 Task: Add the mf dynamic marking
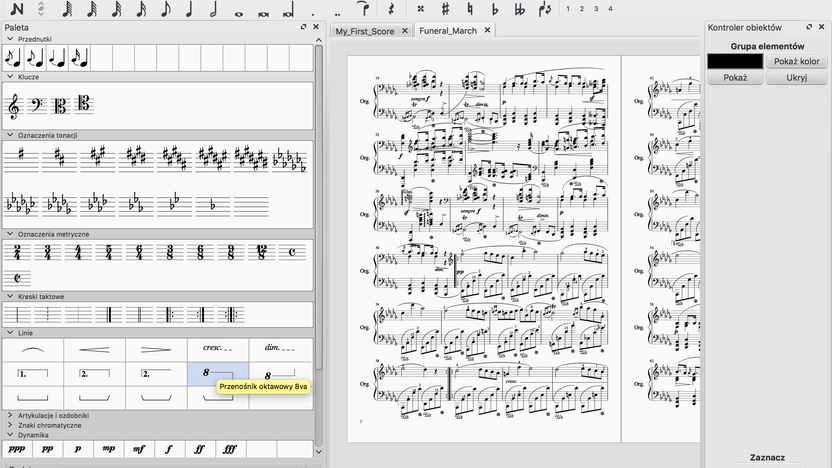pyautogui.click(x=138, y=449)
